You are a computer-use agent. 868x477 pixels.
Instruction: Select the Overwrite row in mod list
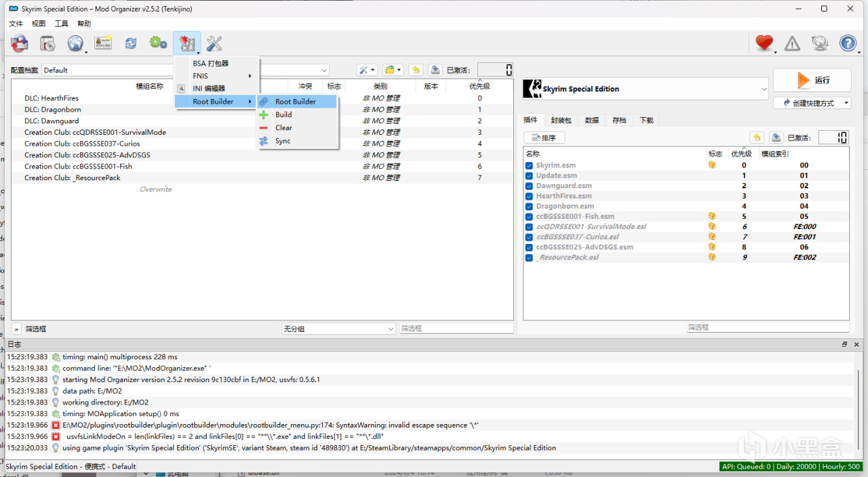pos(262,189)
